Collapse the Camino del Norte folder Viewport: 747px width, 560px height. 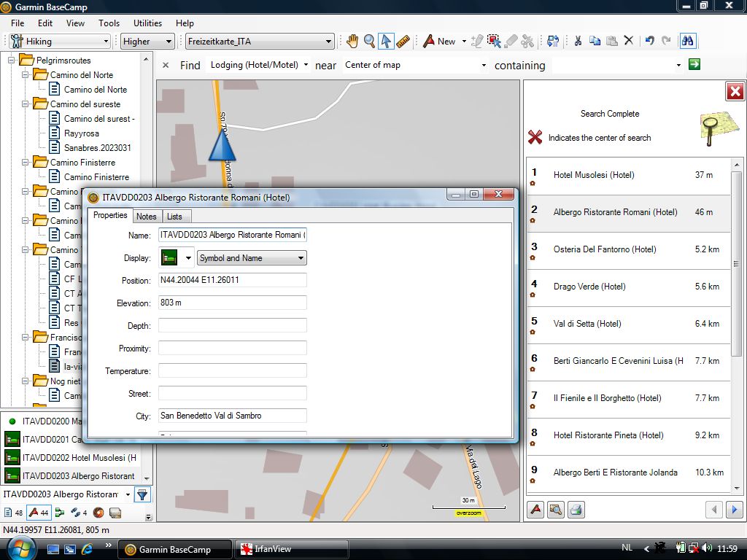[26, 75]
